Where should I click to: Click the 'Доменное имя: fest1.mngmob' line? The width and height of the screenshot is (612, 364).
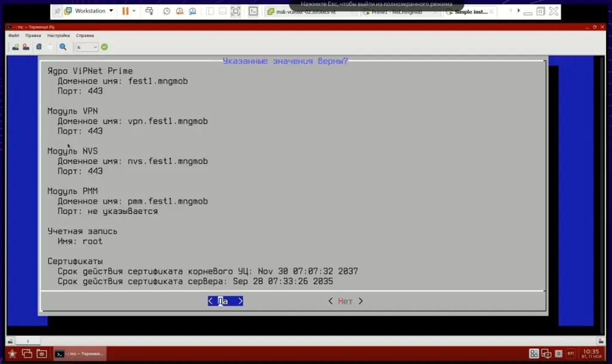[x=123, y=81]
